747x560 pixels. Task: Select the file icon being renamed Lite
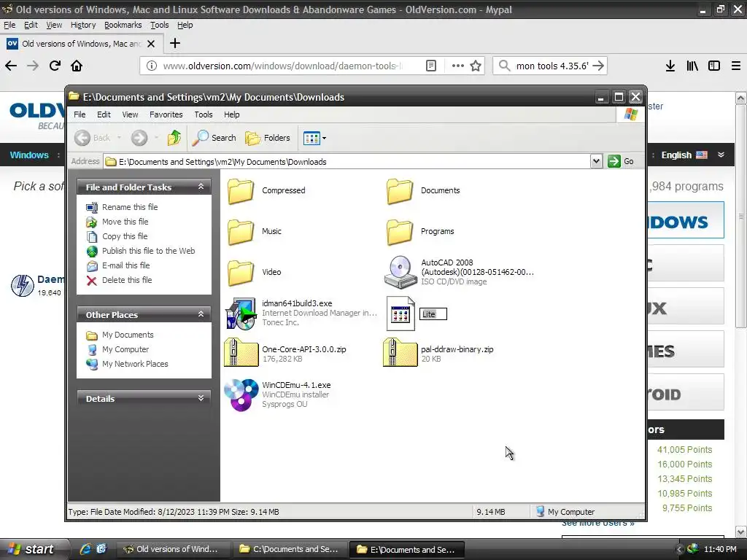pos(400,314)
